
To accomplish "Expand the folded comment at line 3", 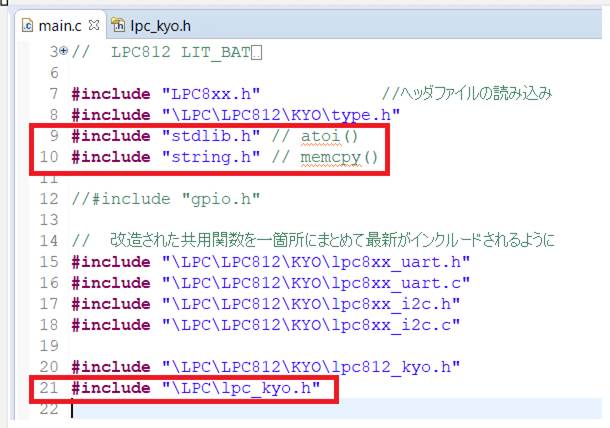I will 63,51.
